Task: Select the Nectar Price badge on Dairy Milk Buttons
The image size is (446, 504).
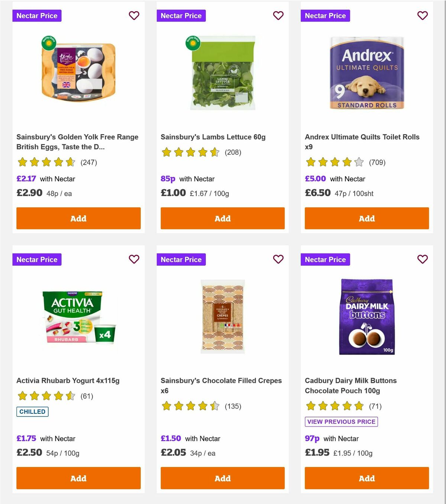Action: click(x=325, y=259)
